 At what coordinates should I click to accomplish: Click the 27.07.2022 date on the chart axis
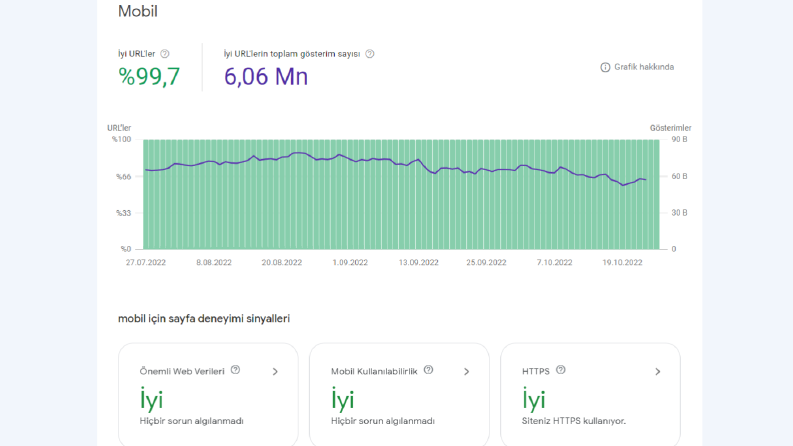pyautogui.click(x=146, y=262)
